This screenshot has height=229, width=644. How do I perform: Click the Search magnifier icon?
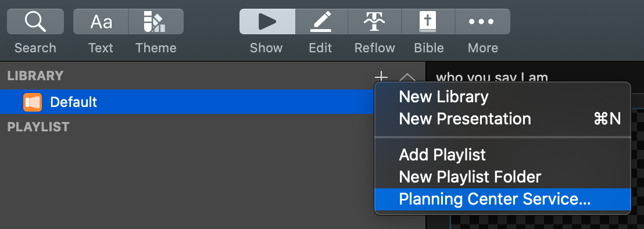[x=35, y=22]
